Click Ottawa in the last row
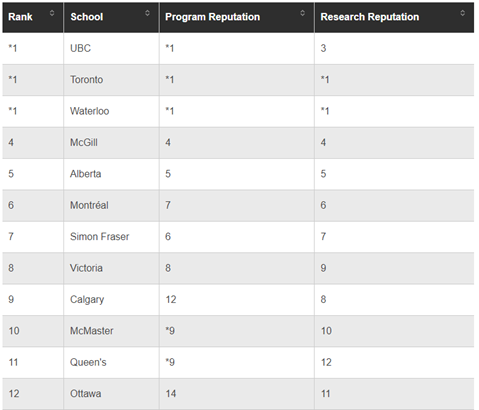 tap(85, 393)
